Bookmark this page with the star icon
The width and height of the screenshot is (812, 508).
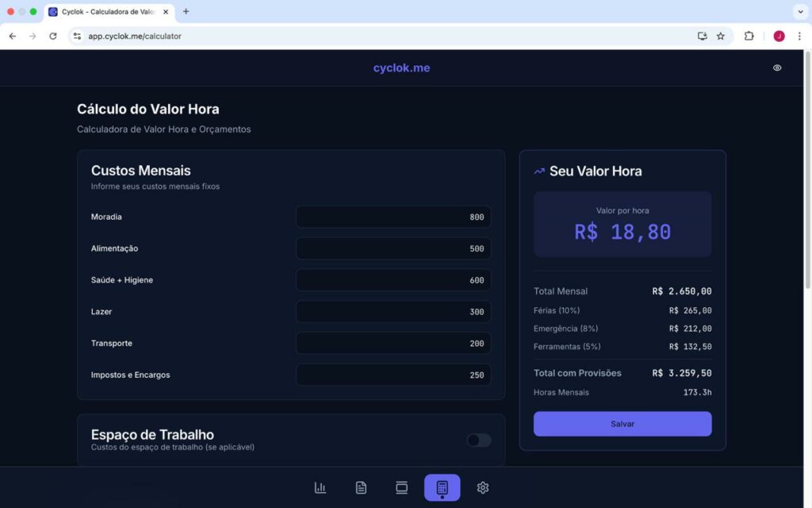721,36
